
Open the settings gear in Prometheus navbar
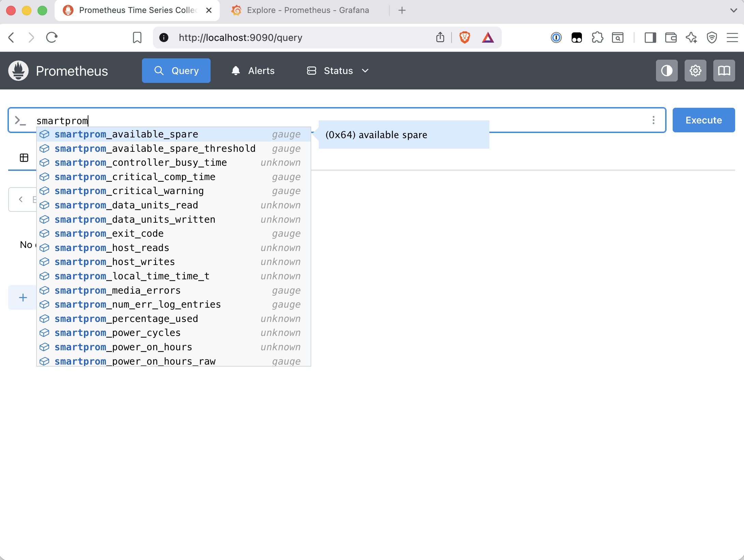tap(695, 71)
